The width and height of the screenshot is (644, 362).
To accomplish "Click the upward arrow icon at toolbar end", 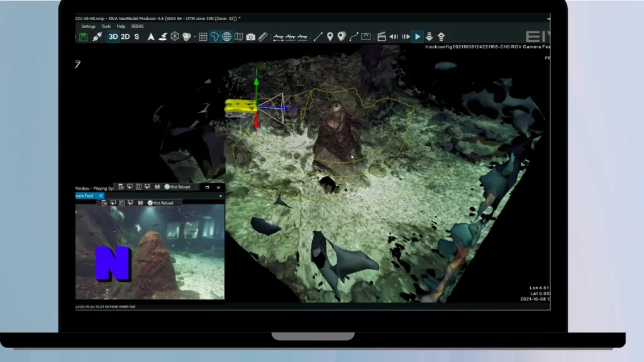I will click(441, 36).
